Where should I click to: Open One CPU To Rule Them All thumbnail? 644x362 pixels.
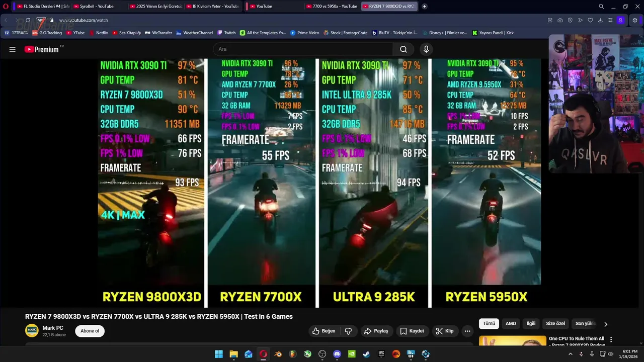click(x=512, y=340)
